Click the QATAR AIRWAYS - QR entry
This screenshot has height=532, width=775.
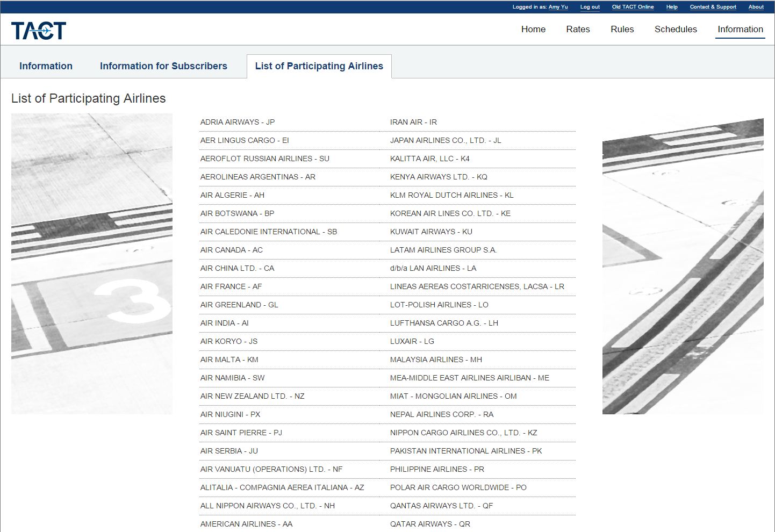430,524
